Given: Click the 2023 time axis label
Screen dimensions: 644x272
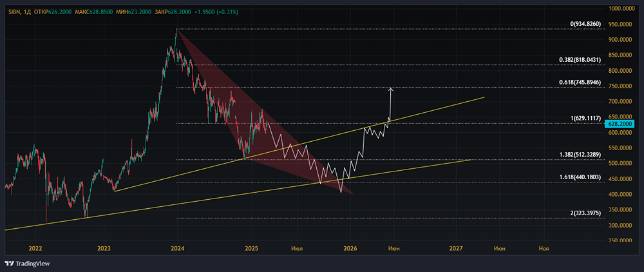Looking at the screenshot, I should pyautogui.click(x=104, y=249).
